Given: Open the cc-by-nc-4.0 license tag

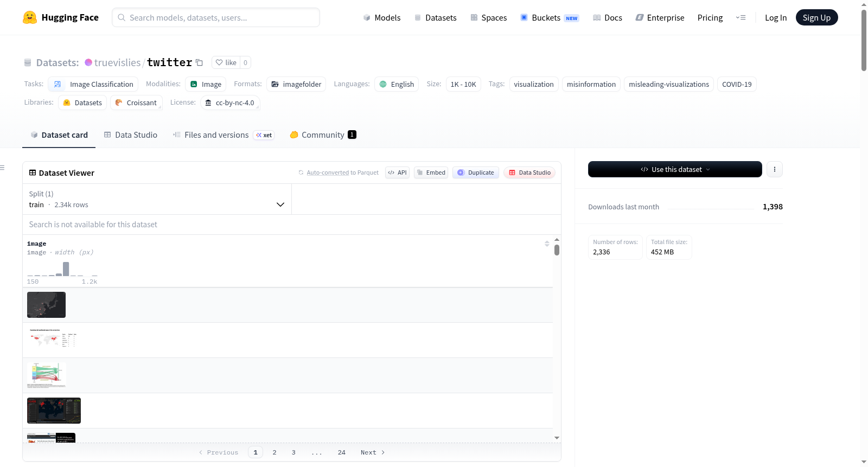Looking at the screenshot, I should 230,103.
